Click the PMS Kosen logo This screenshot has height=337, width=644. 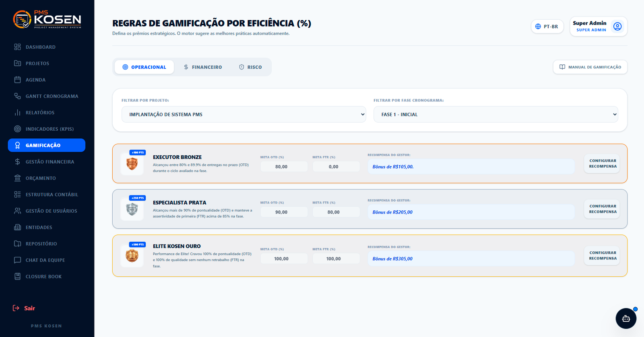pos(47,19)
